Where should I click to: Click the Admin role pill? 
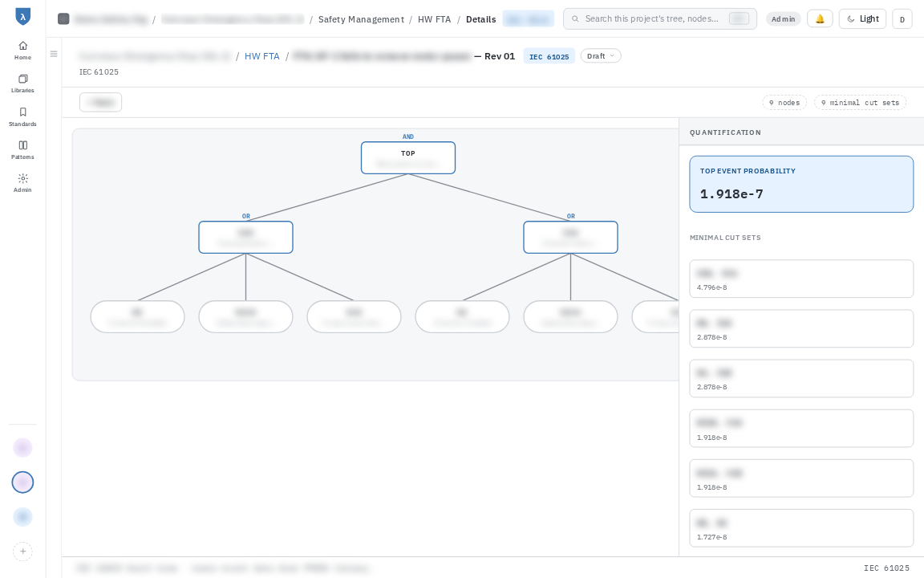point(783,19)
